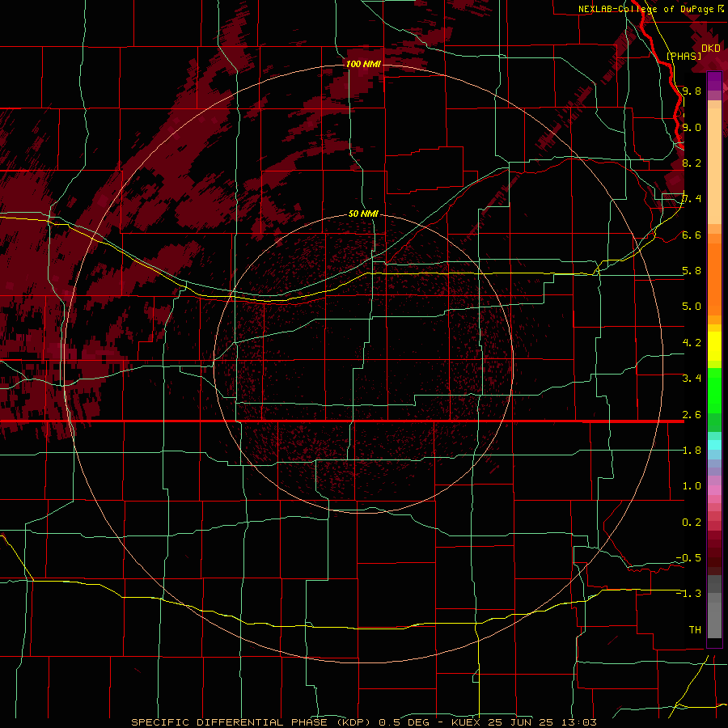The height and width of the screenshot is (728, 728).
Task: Select the 2.6 value on color scale
Action: [x=692, y=415]
